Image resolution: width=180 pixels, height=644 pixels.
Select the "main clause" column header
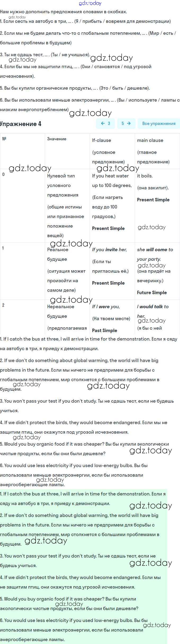tap(150, 140)
